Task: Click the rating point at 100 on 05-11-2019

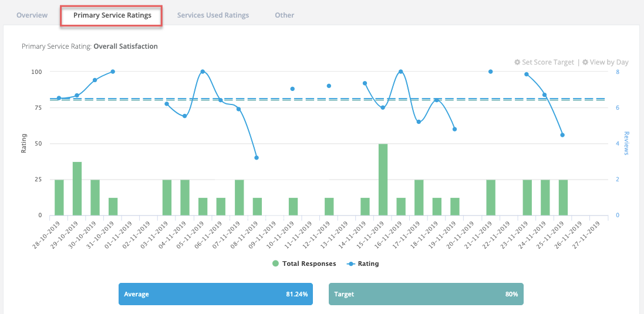Action: 203,72
